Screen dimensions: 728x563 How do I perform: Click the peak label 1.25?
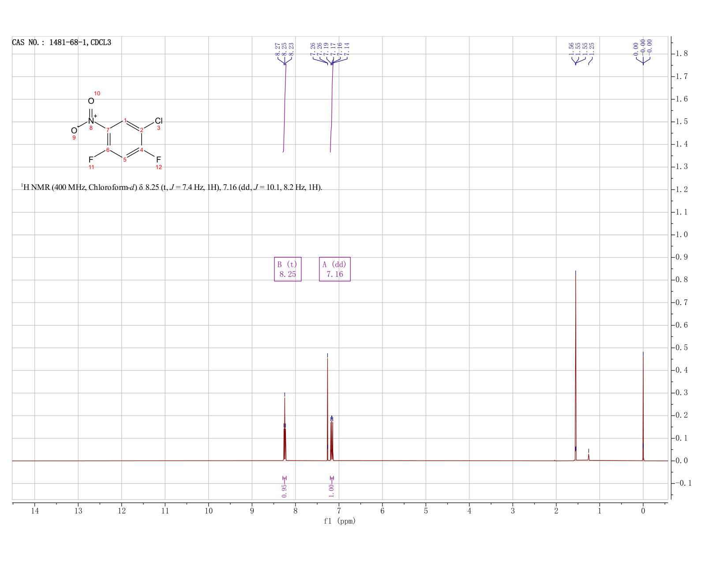(592, 49)
